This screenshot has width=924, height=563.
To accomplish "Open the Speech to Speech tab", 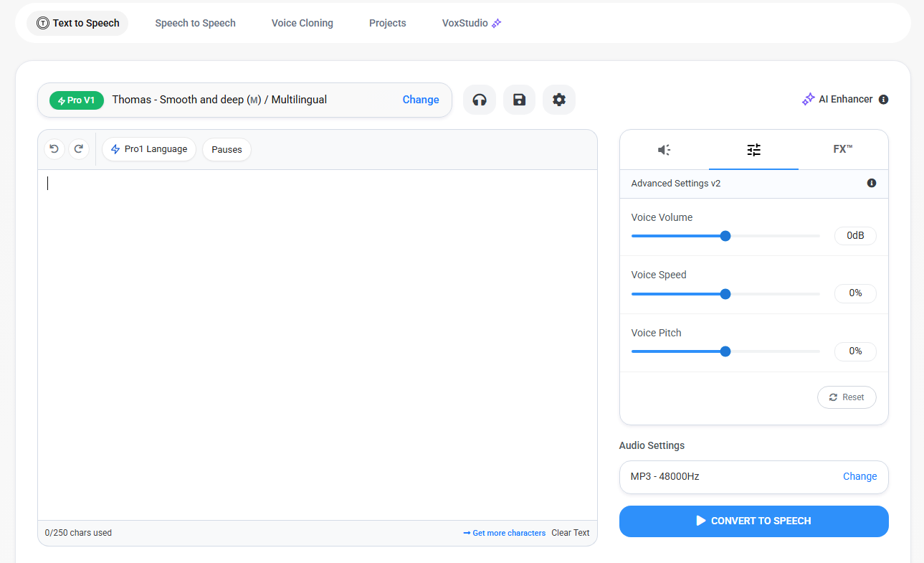I will [195, 23].
